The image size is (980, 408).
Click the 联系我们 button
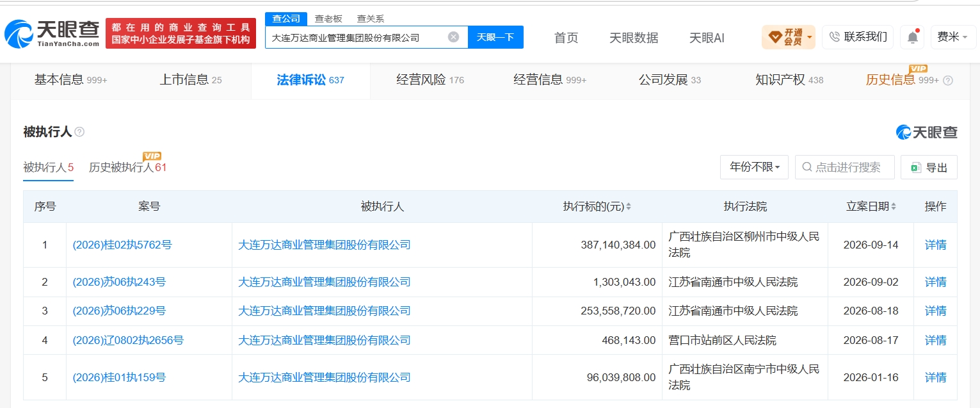[858, 37]
